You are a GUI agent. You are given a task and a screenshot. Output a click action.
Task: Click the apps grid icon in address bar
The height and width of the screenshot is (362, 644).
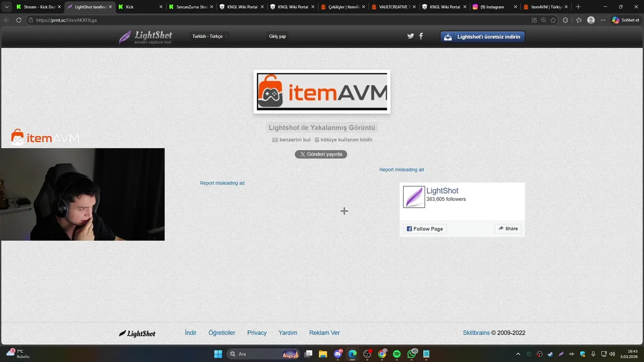(534, 20)
